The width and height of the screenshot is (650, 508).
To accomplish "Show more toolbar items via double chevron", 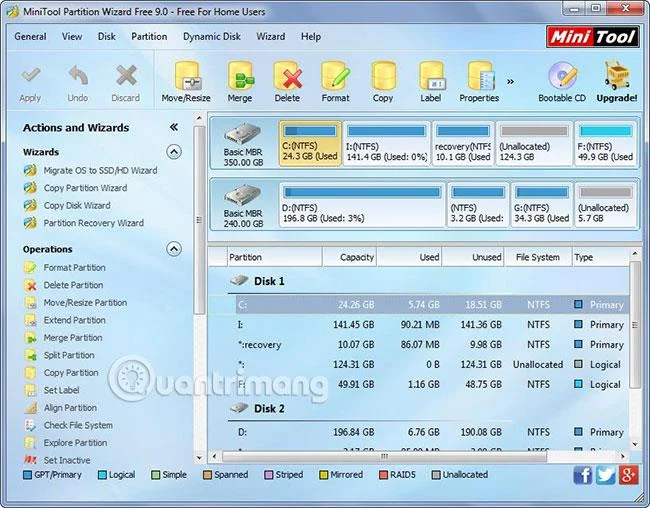I will click(x=511, y=82).
